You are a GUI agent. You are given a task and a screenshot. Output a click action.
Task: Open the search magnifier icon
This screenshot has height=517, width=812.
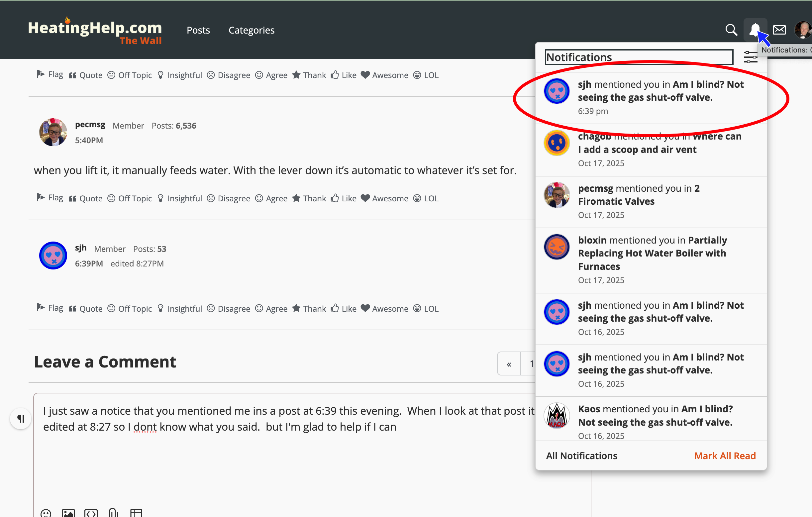pyautogui.click(x=731, y=30)
